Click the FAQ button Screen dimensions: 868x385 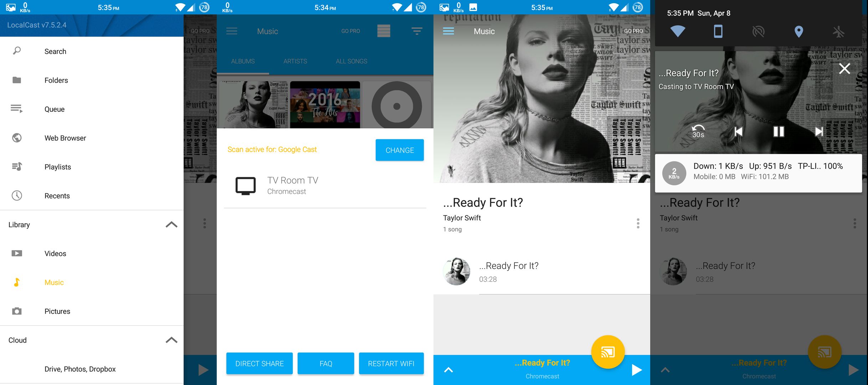click(326, 364)
